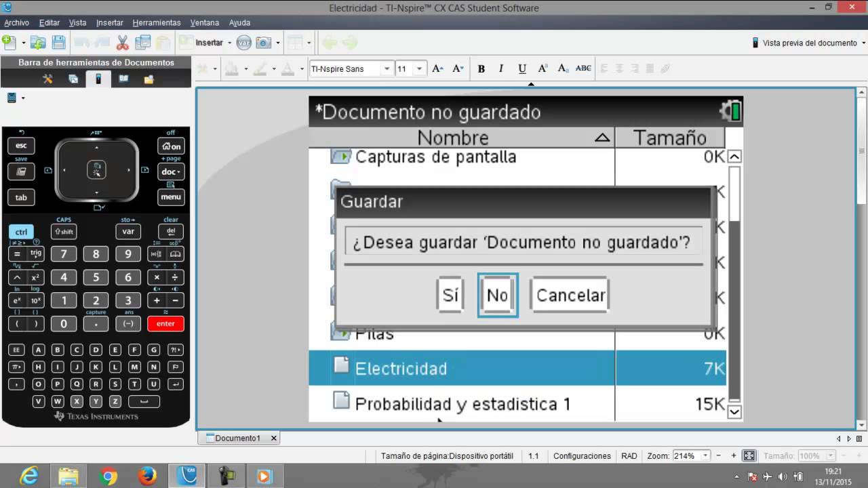The height and width of the screenshot is (488, 868).
Task: Copy with the copy pages icon
Action: 142,43
